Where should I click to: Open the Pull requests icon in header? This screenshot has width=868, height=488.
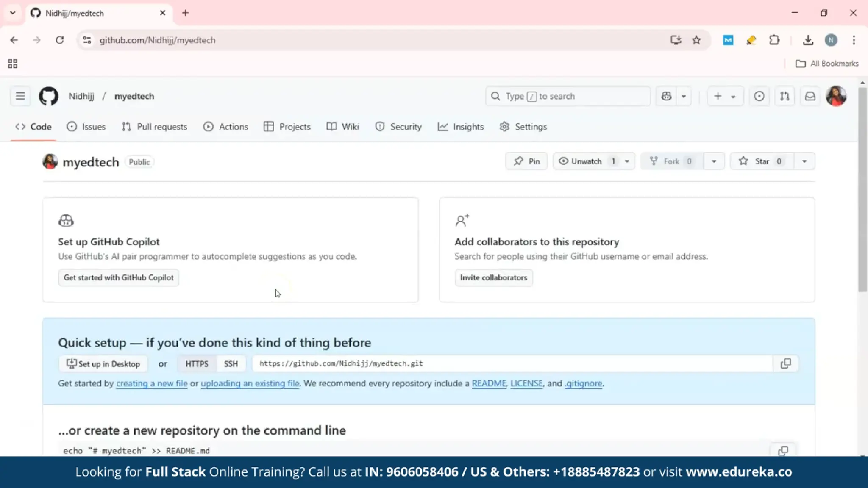point(785,96)
